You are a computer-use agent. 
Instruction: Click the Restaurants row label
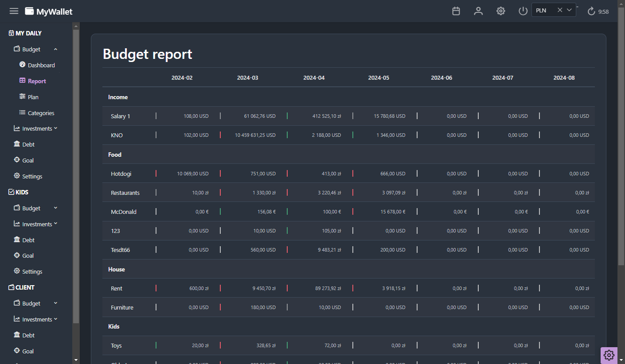125,193
